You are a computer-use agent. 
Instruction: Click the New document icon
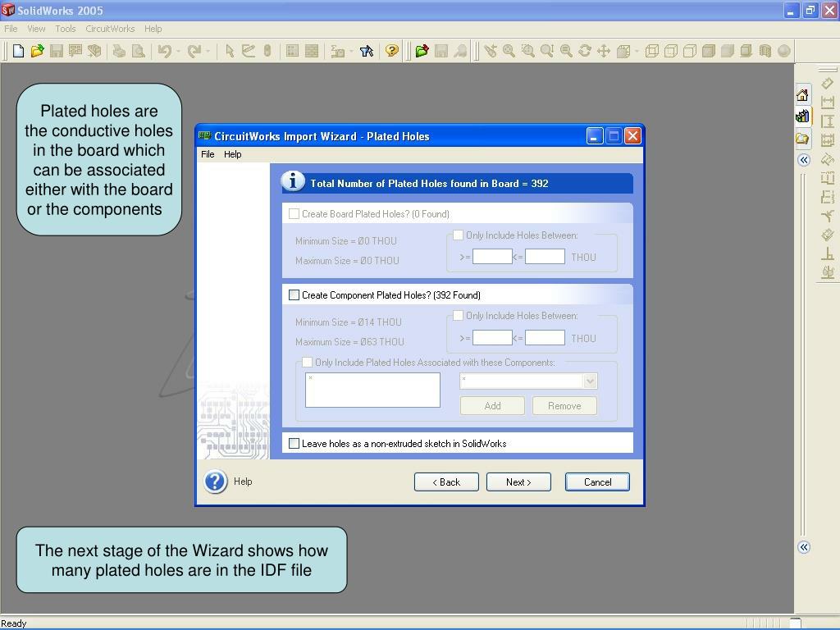[18, 51]
